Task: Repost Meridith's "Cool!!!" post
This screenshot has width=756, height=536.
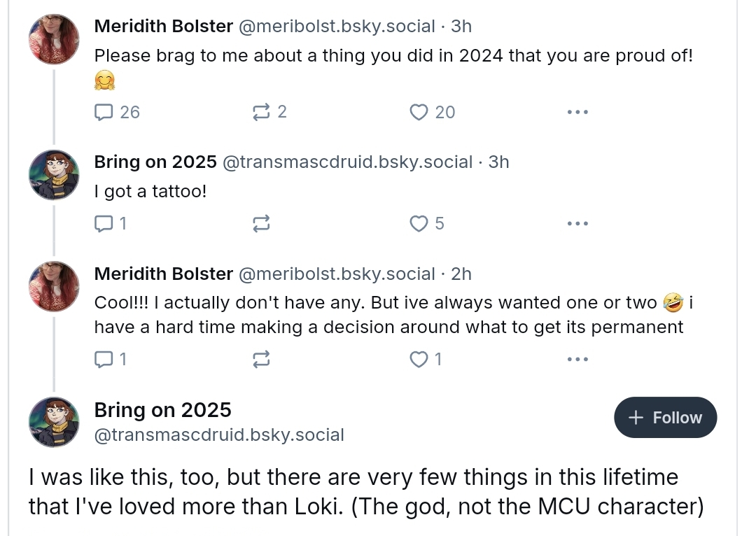Action: (x=261, y=360)
